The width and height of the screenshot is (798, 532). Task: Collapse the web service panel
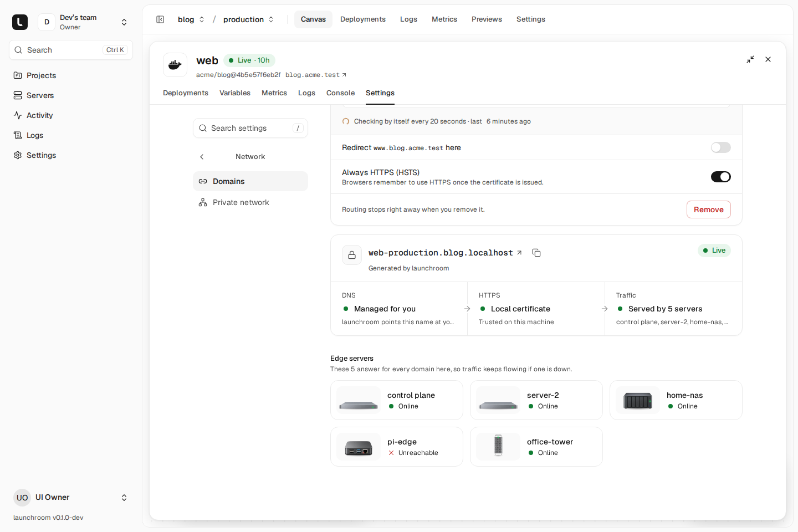point(750,59)
